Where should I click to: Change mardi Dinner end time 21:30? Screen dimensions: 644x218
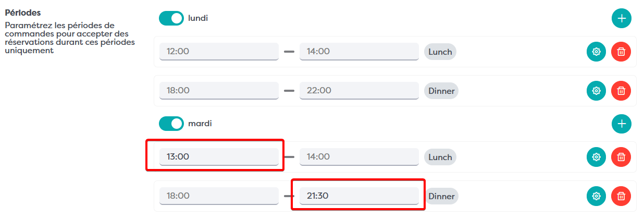(x=359, y=196)
